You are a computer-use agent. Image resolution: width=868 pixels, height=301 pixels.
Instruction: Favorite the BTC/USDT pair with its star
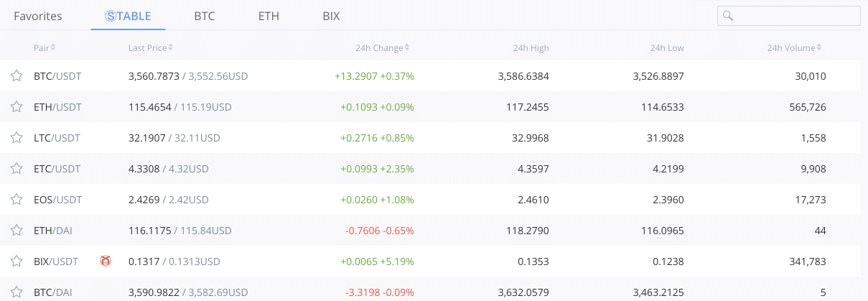(16, 76)
